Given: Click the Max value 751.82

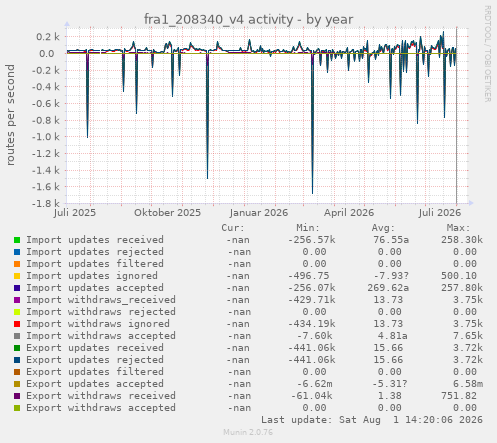Looking at the screenshot, I should [459, 396].
